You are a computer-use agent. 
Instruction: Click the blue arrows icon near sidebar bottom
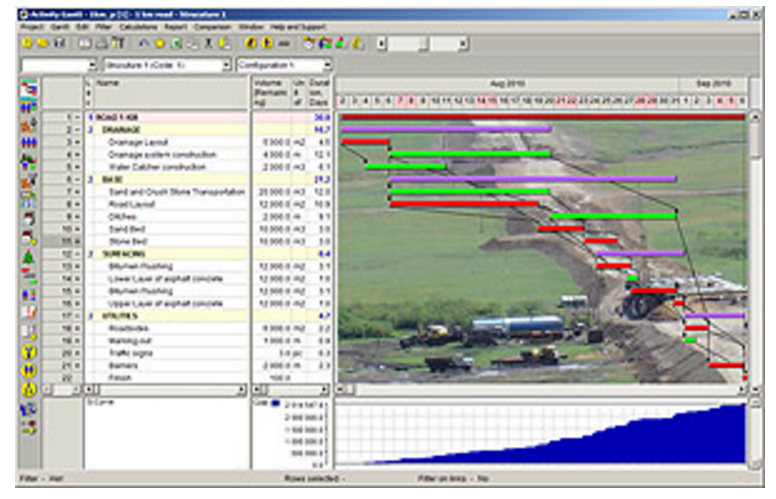(x=29, y=409)
